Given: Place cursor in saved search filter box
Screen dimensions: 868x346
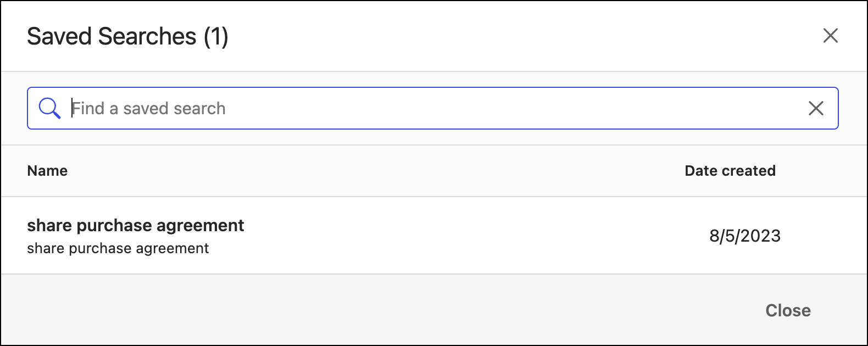Looking at the screenshot, I should pyautogui.click(x=429, y=108).
